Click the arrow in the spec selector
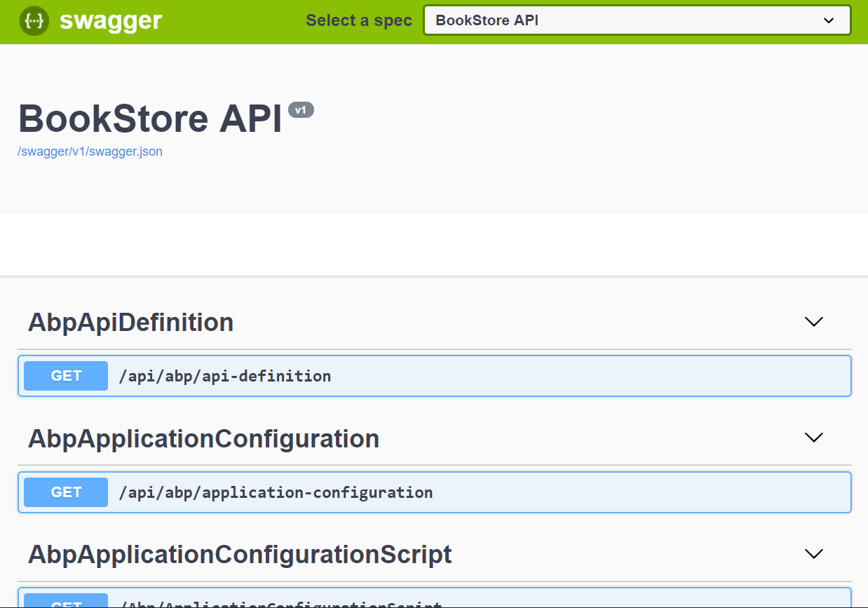 coord(829,21)
